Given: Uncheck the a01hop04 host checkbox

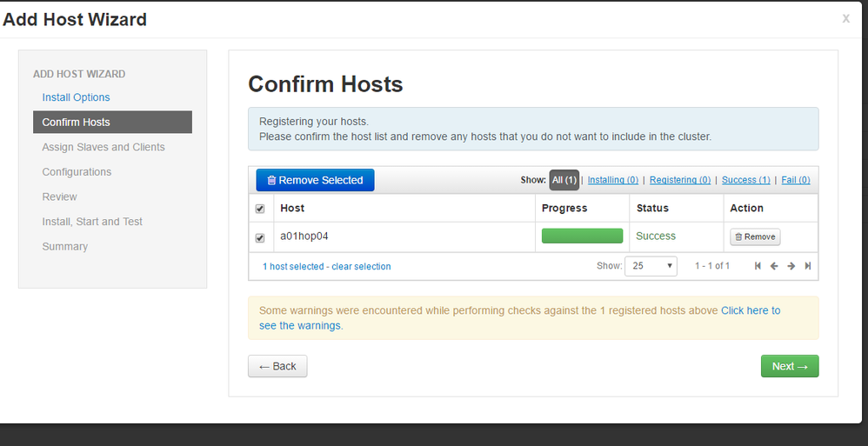Looking at the screenshot, I should click(260, 237).
